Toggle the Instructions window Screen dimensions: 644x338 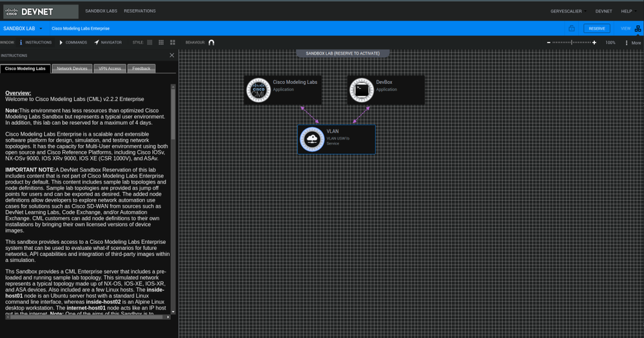[35, 42]
